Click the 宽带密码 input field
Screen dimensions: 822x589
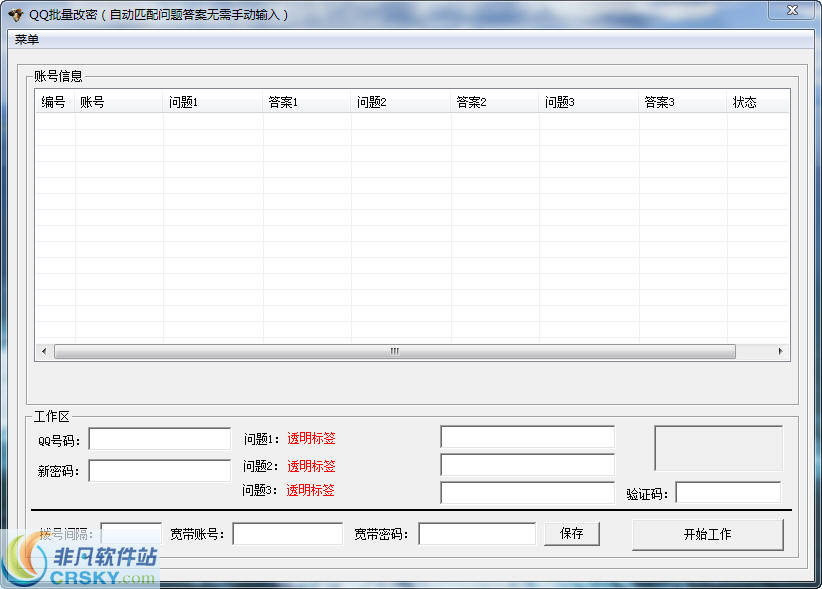point(477,533)
